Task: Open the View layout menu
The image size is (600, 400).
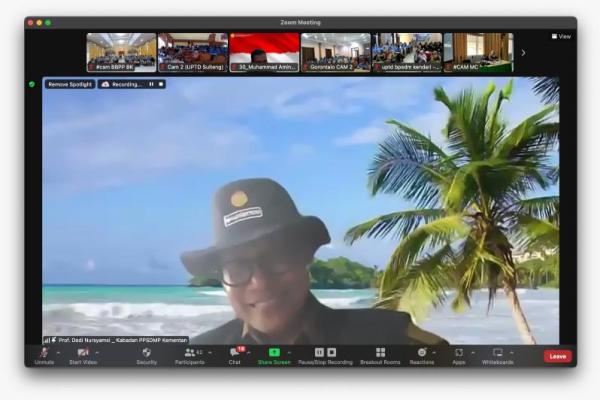Action: (x=561, y=37)
